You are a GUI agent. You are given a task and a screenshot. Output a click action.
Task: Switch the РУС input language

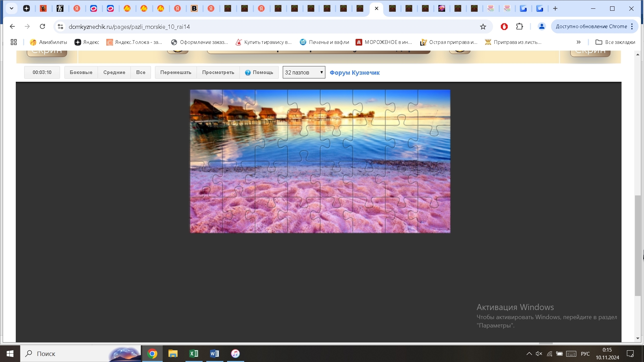585,354
